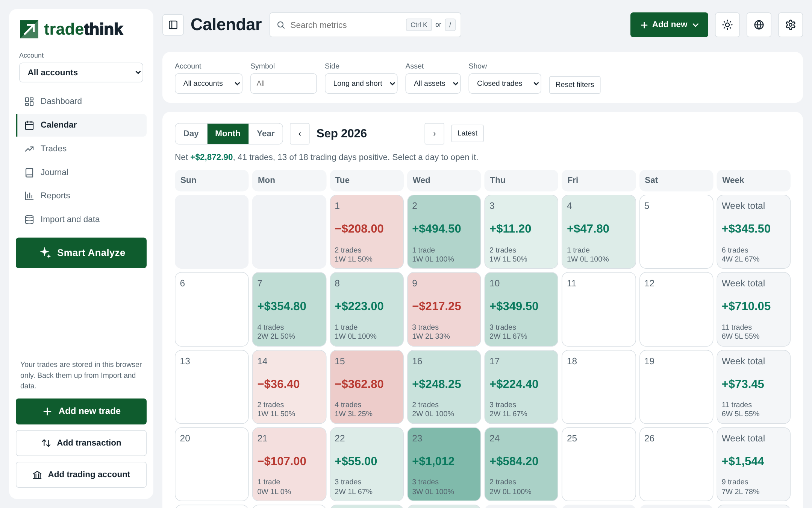Open day 2 with +$494.50
The image size is (812, 508).
[x=444, y=232]
